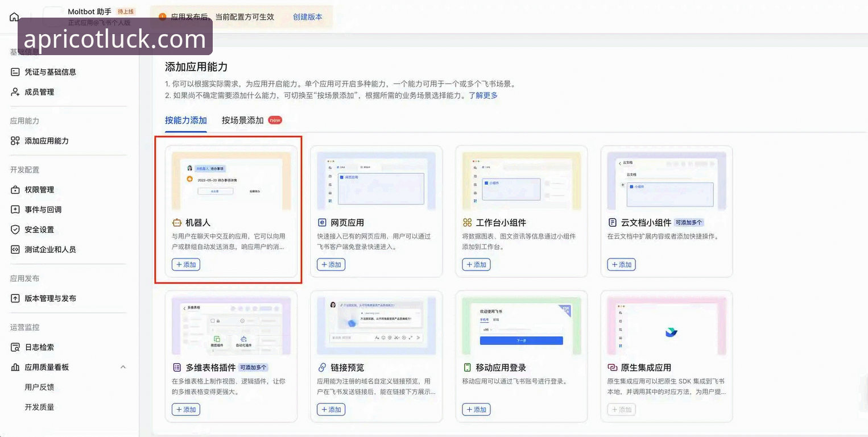
Task: Click the 机器人 preview thumbnail
Action: (231, 181)
